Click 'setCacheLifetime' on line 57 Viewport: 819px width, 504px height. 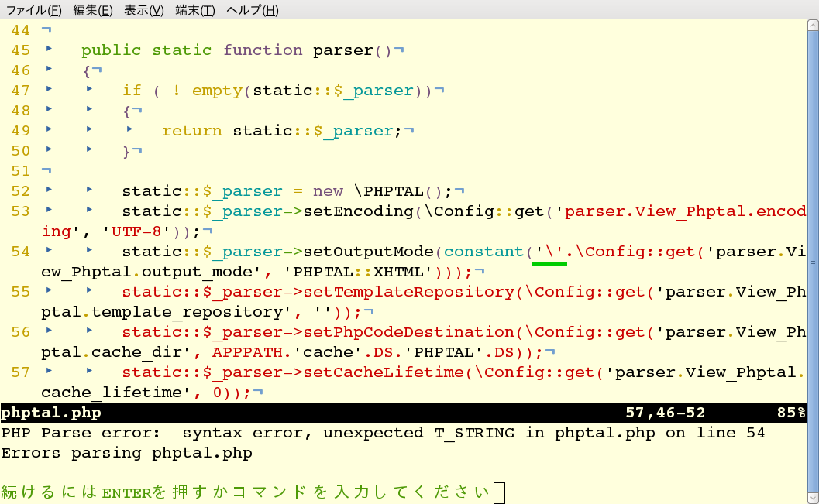click(384, 372)
